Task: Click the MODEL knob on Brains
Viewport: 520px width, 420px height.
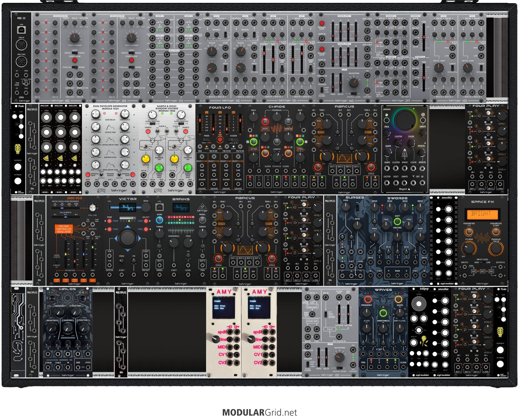Action: point(202,219)
